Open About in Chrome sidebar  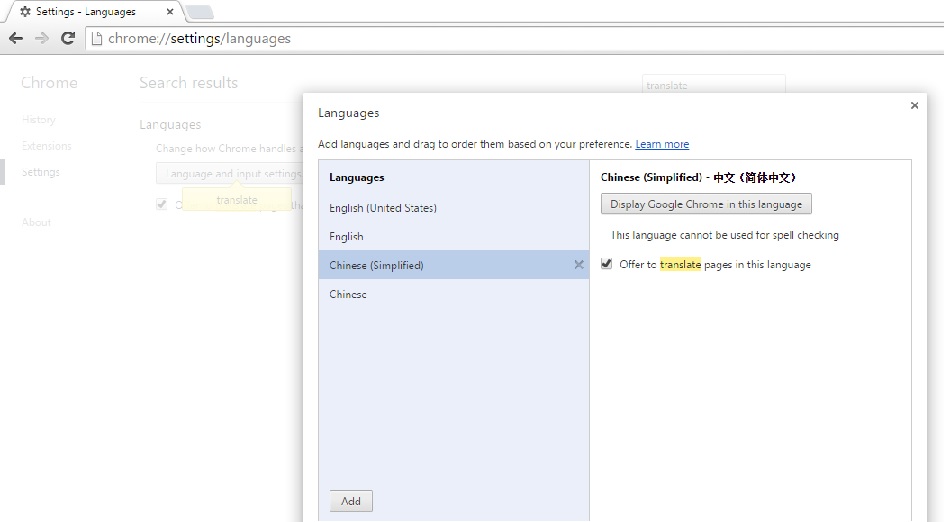point(36,222)
